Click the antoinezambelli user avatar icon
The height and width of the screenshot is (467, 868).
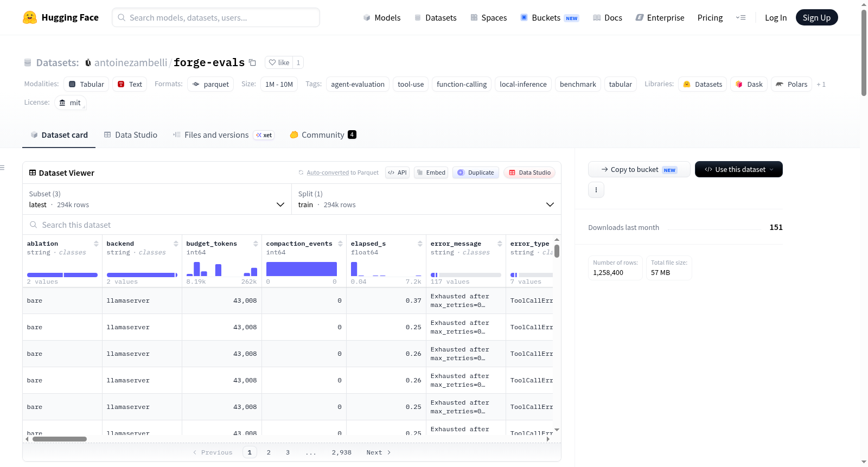(88, 63)
